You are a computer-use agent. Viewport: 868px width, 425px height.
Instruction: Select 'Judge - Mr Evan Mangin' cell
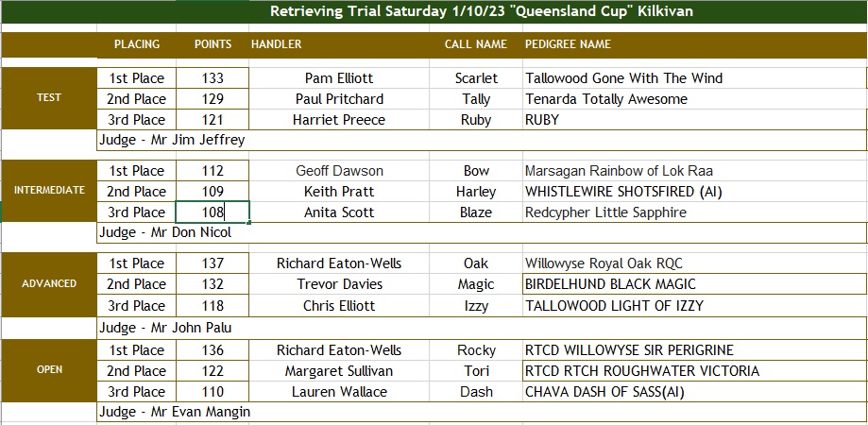[x=482, y=413]
